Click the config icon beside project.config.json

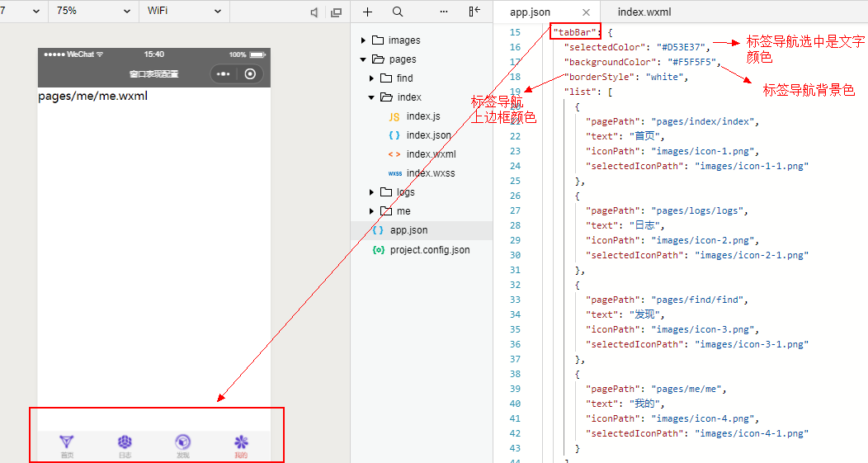(x=378, y=250)
